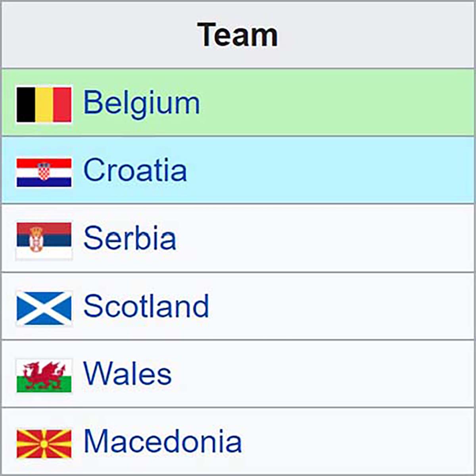
Task: Follow the Wales team link
Action: [x=128, y=374]
